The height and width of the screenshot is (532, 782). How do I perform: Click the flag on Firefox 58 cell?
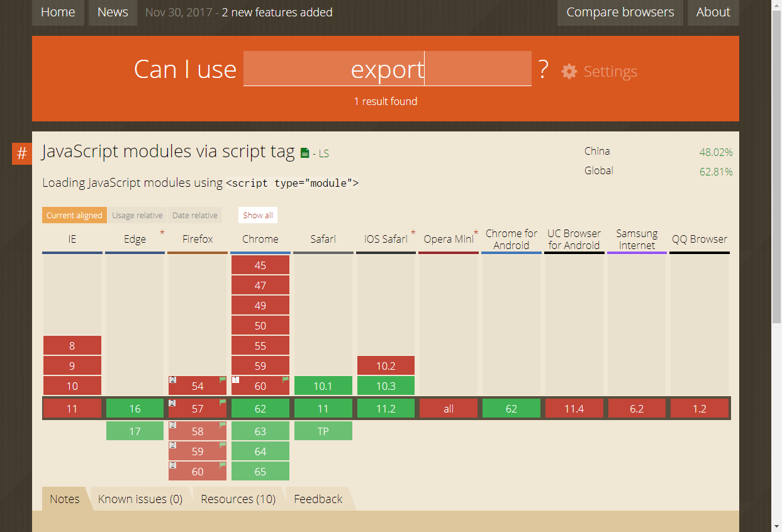click(223, 425)
